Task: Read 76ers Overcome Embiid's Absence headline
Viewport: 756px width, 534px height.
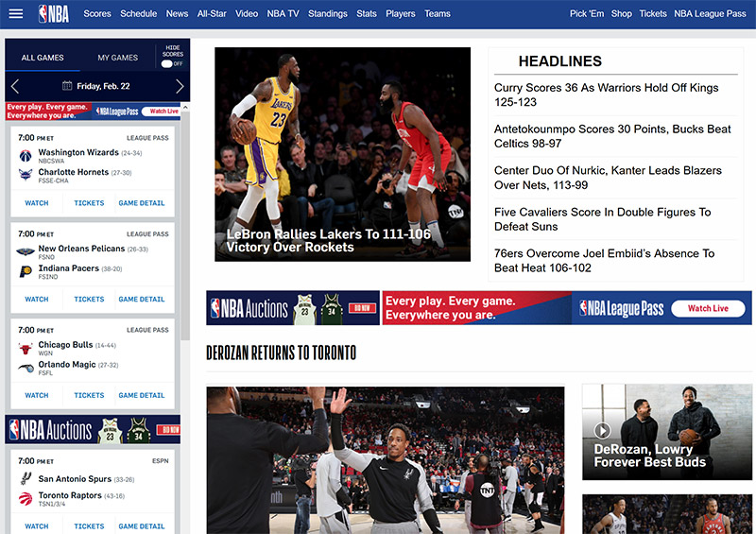Action: (604, 261)
